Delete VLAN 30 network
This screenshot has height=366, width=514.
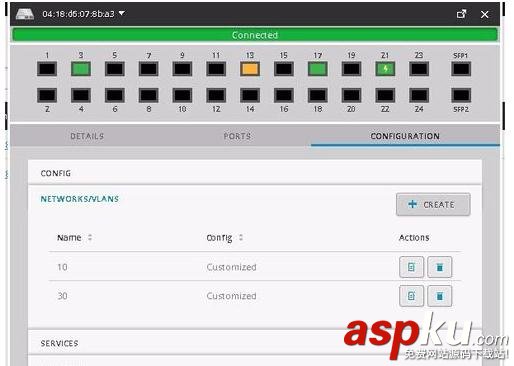click(x=440, y=296)
